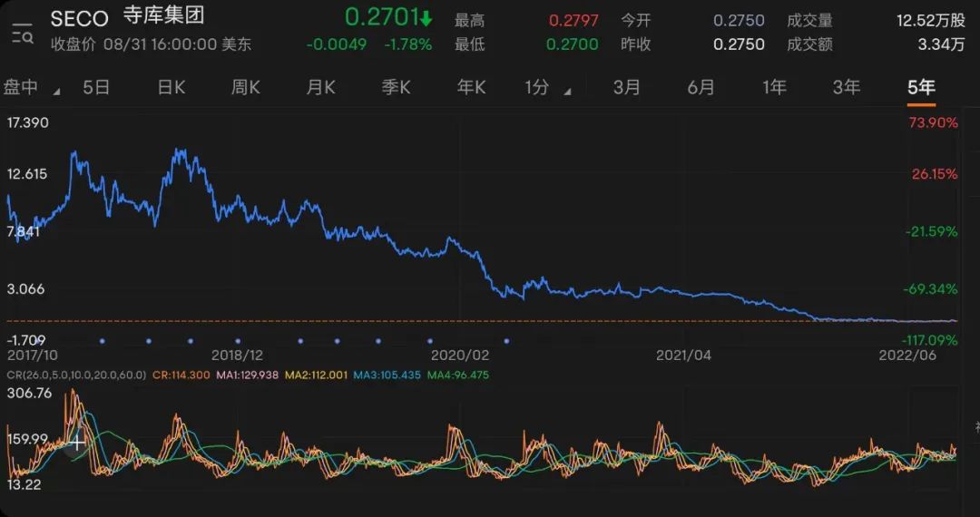Switch to the 月K chart tab
Screen dimensions: 980x517
320,87
